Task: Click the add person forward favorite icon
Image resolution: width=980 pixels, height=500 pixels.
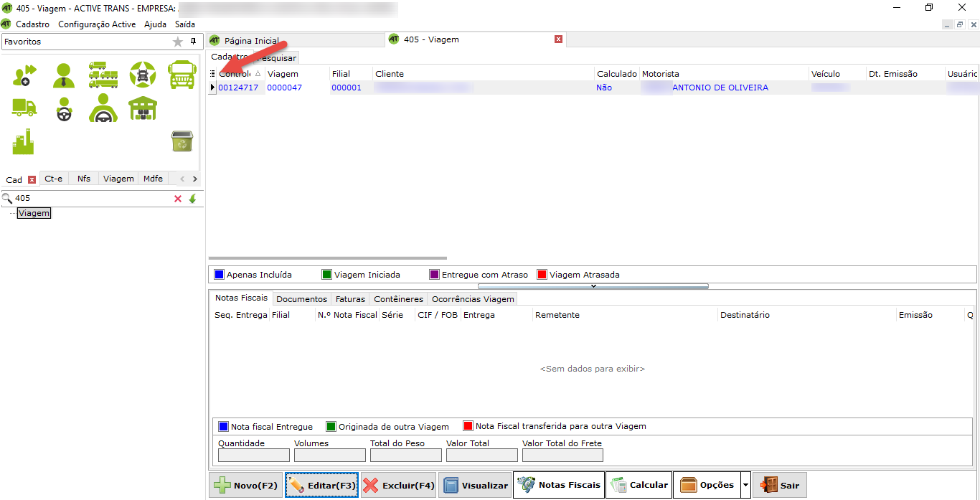Action: [24, 75]
